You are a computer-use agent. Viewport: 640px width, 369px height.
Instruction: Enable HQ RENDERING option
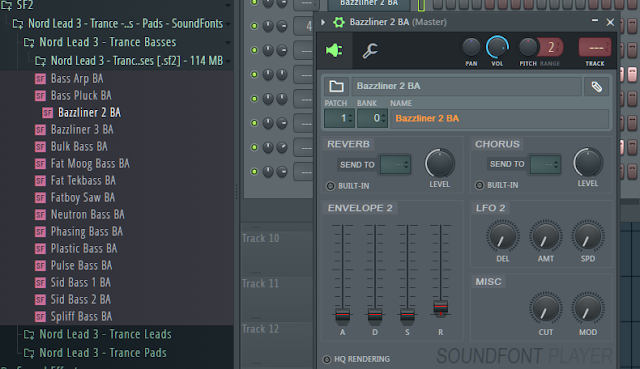[x=327, y=359]
